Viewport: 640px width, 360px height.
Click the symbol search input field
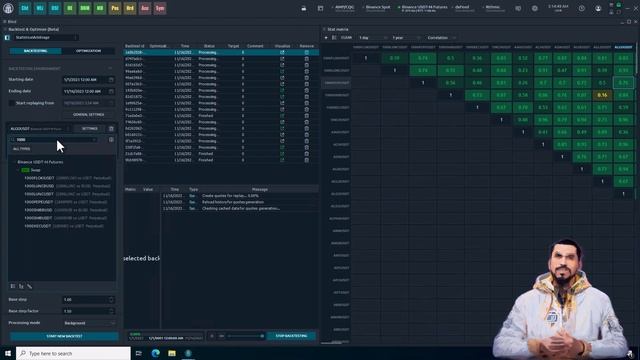click(x=54, y=140)
